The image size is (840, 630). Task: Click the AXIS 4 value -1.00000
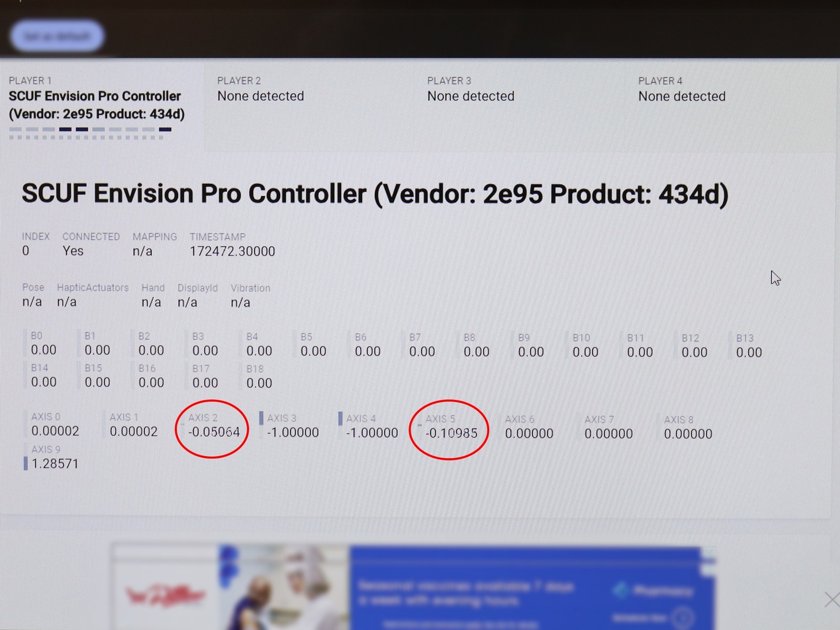coord(372,433)
